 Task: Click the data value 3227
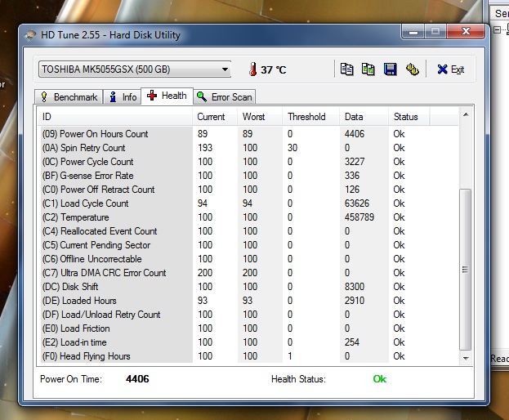(x=355, y=162)
